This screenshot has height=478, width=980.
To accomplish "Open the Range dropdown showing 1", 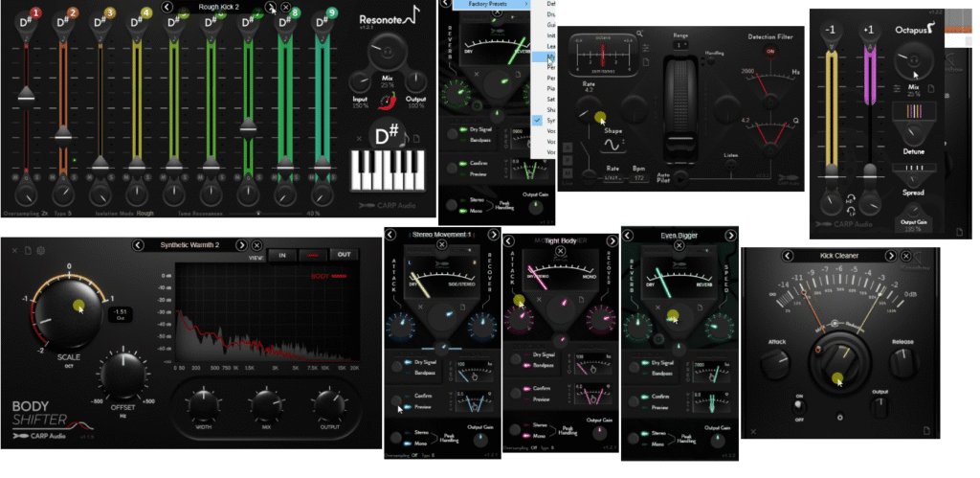I will tap(680, 45).
